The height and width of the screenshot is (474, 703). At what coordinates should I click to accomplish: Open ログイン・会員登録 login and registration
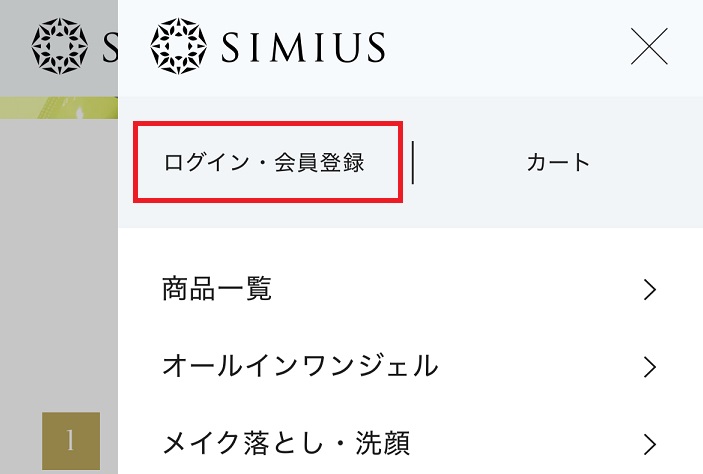(x=264, y=162)
